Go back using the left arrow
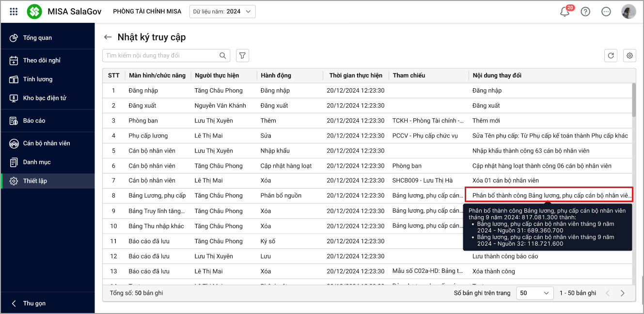This screenshot has height=314, width=644. [x=108, y=37]
